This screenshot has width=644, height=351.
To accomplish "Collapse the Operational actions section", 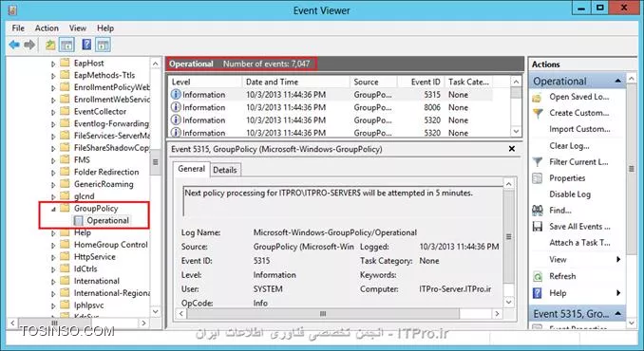I will click(618, 82).
